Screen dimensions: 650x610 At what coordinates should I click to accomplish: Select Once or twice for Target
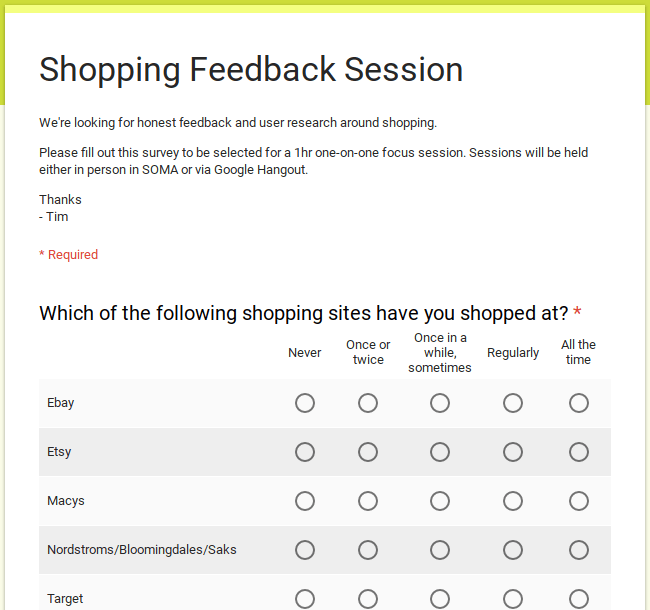pos(368,599)
